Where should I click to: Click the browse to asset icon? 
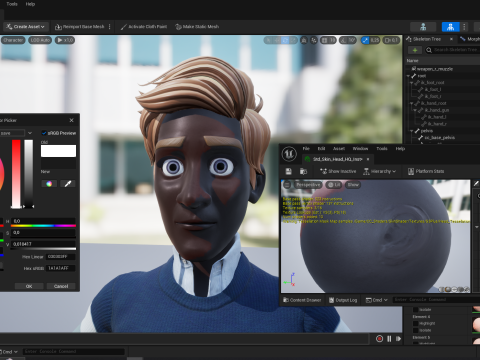(303, 171)
